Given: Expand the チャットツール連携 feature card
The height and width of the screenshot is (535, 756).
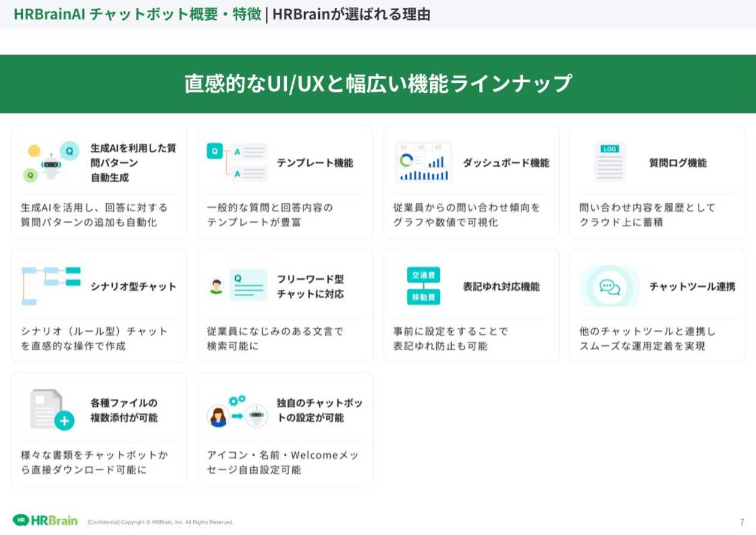Looking at the screenshot, I should (x=657, y=305).
